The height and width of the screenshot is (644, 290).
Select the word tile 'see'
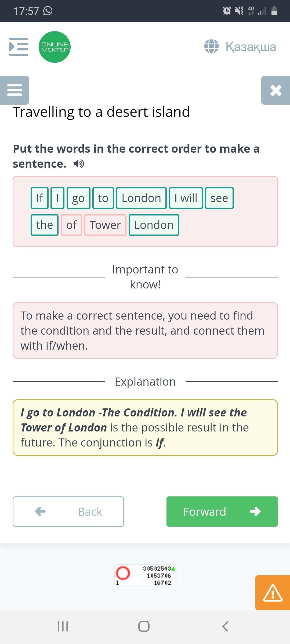(x=219, y=198)
